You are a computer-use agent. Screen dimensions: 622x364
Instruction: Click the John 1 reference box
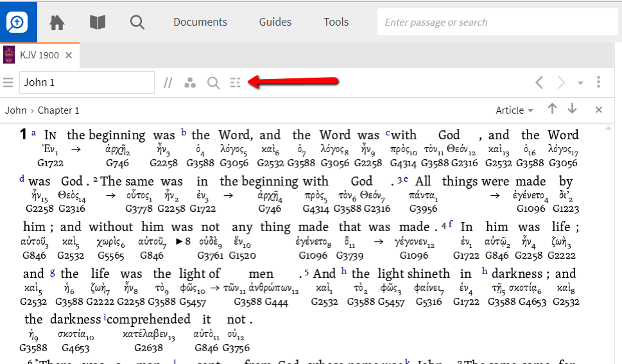click(87, 83)
